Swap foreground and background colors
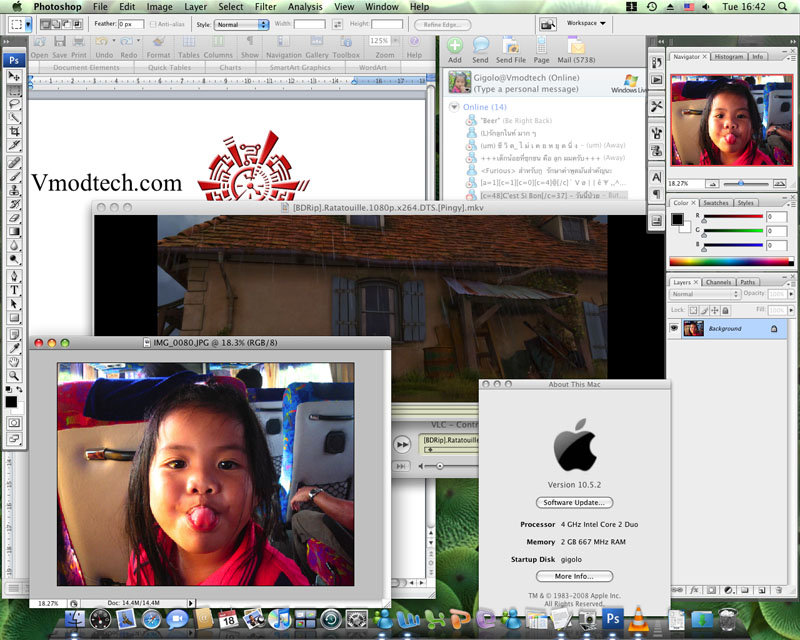The height and width of the screenshot is (640, 800). pyautogui.click(x=19, y=389)
